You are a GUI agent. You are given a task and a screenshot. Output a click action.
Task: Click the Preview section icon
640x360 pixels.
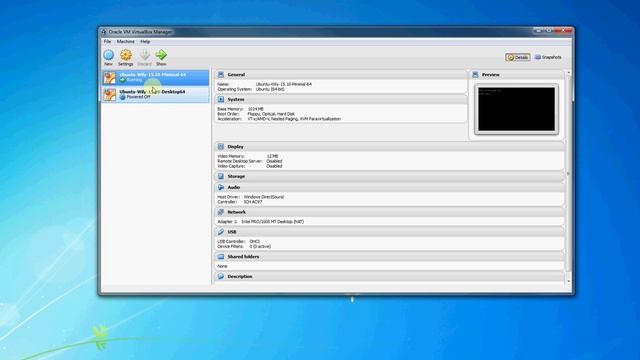tap(475, 75)
